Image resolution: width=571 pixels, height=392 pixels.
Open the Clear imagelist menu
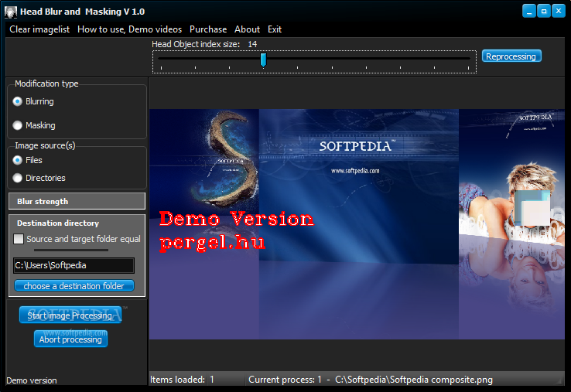39,29
